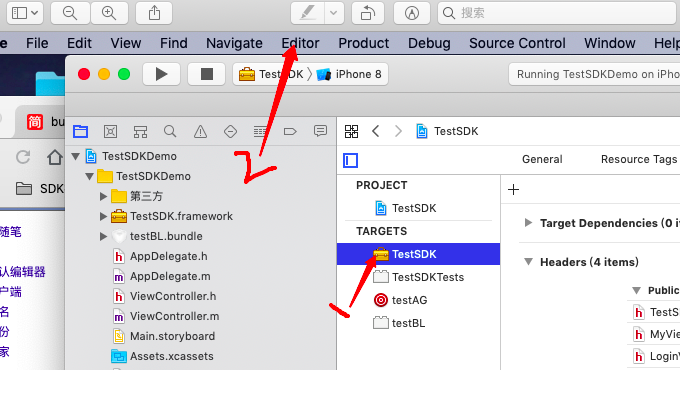Collapse the TestSDKDemo yellow folder
Screen dimensions: 680x409
[90, 177]
